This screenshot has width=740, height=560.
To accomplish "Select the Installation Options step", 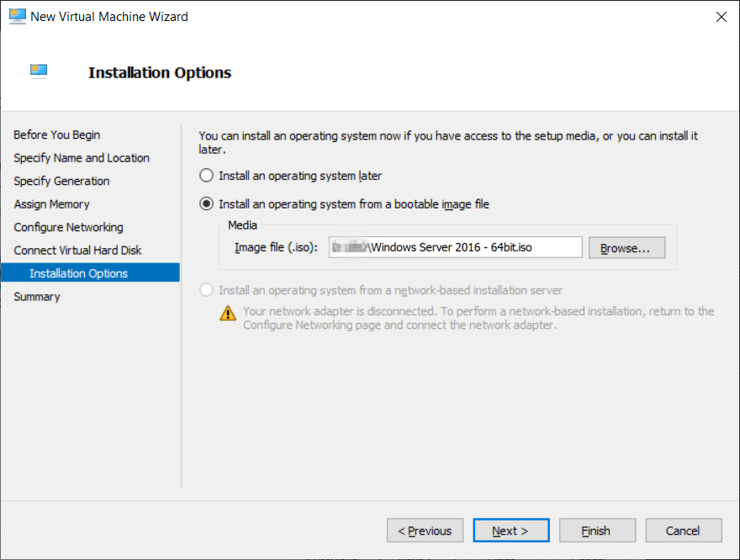I will point(90,272).
